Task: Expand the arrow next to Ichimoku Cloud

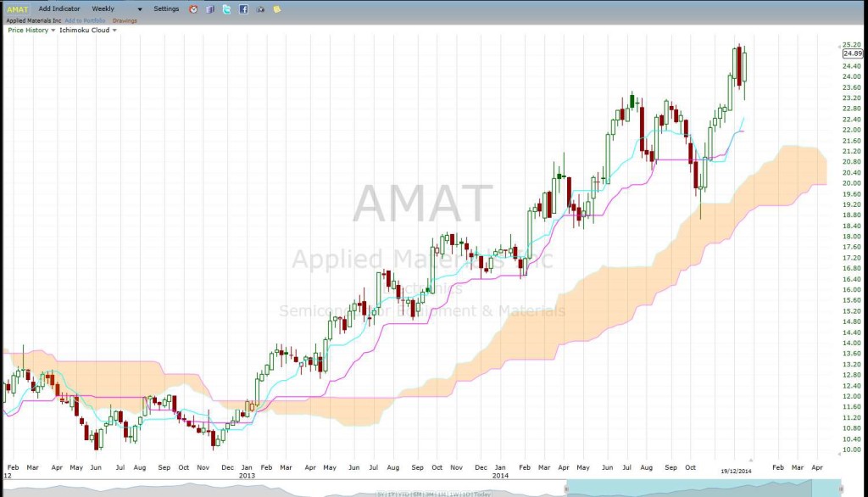Action: pos(114,31)
